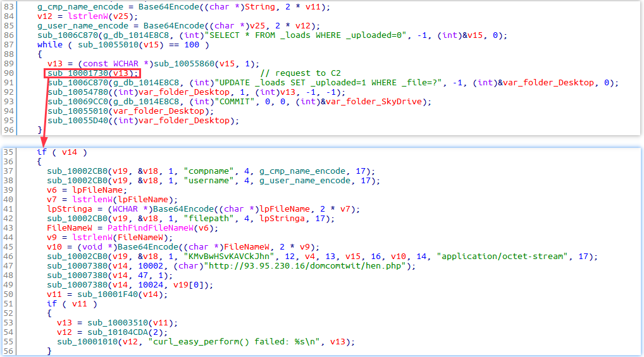Select the sub_10001730 call on line 90
This screenshot has width=644, height=357.
coord(92,73)
